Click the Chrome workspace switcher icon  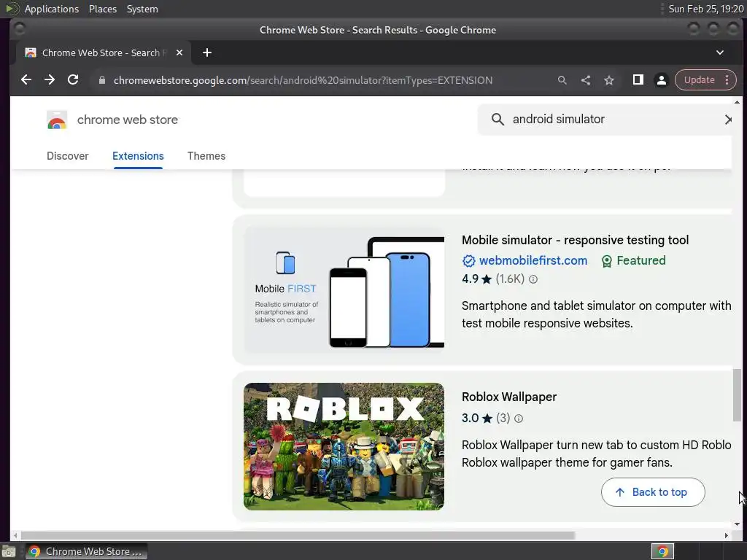(662, 551)
